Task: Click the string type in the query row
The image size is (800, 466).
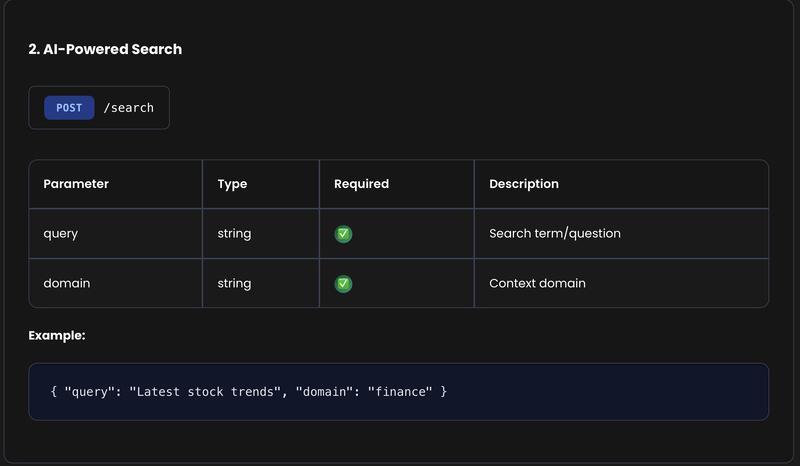Action: tap(234, 234)
